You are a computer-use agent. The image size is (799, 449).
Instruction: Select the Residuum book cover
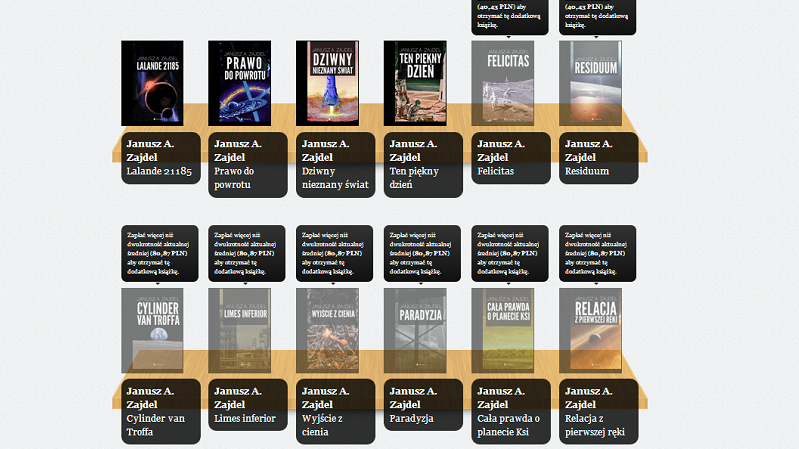click(590, 83)
